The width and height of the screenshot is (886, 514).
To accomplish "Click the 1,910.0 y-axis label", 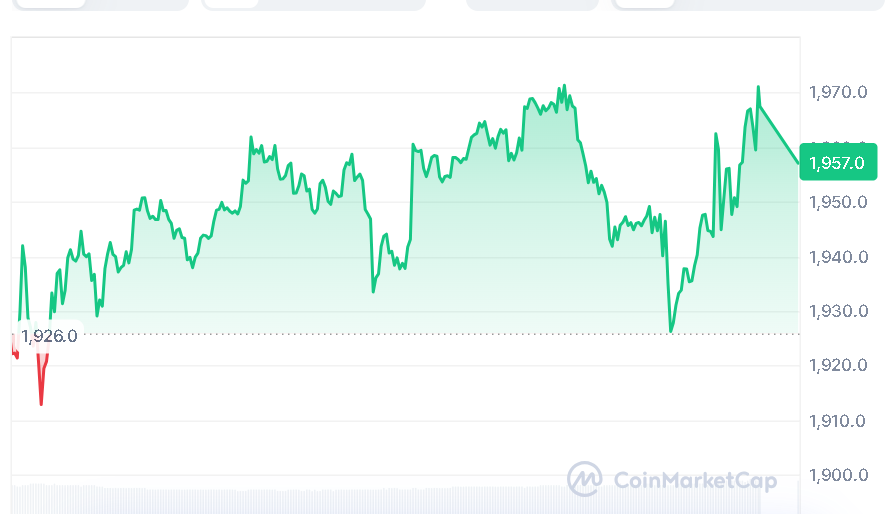I will pos(836,421).
